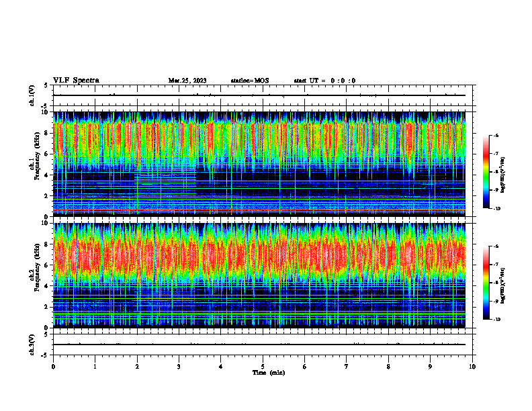Viewport: 532px width, 411px height.
Task: Click the ch.1 "Frequency (kHz)" axis label
Action: tap(37, 156)
